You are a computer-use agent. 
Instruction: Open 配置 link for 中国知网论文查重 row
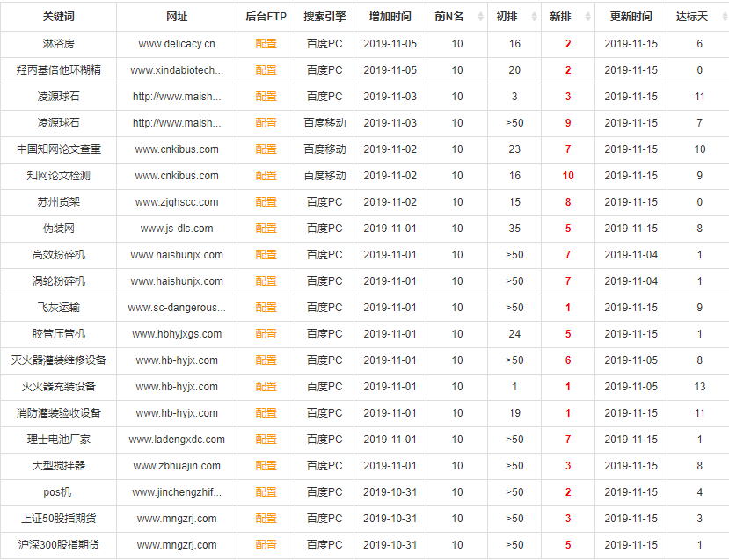coord(266,149)
